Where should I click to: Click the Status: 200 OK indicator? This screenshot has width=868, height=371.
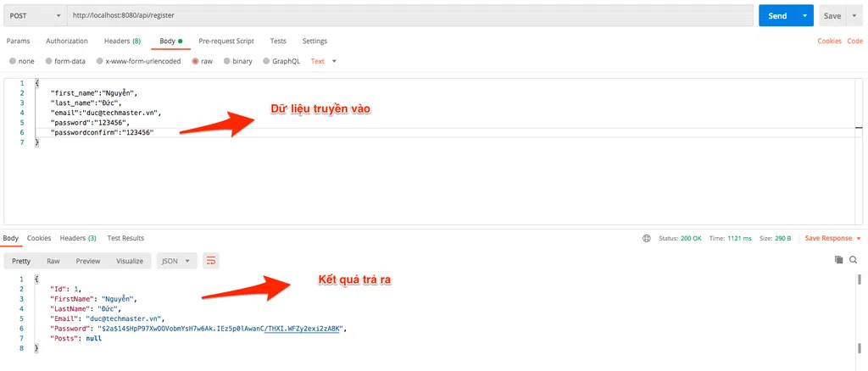680,238
